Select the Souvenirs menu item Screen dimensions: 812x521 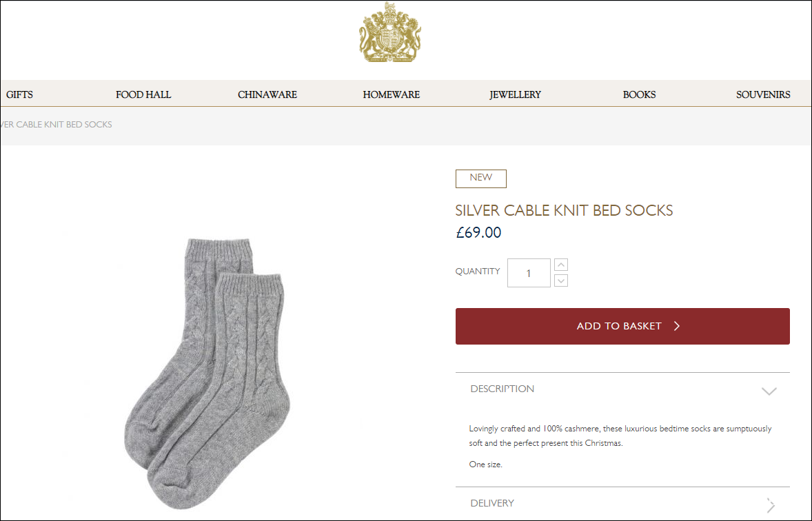coord(763,94)
